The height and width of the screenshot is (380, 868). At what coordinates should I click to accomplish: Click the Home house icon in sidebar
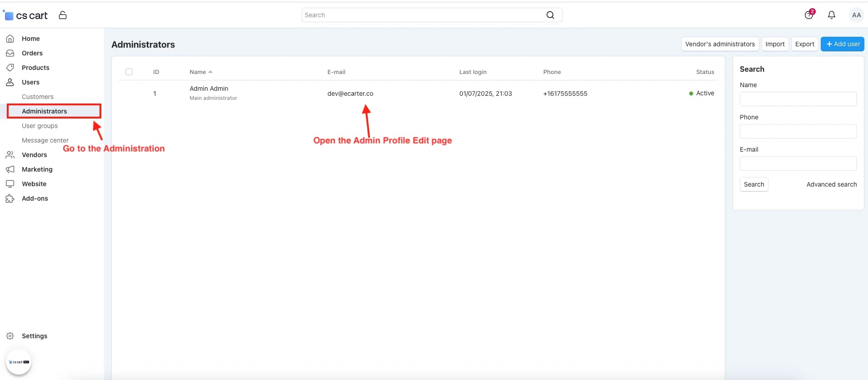[10, 39]
